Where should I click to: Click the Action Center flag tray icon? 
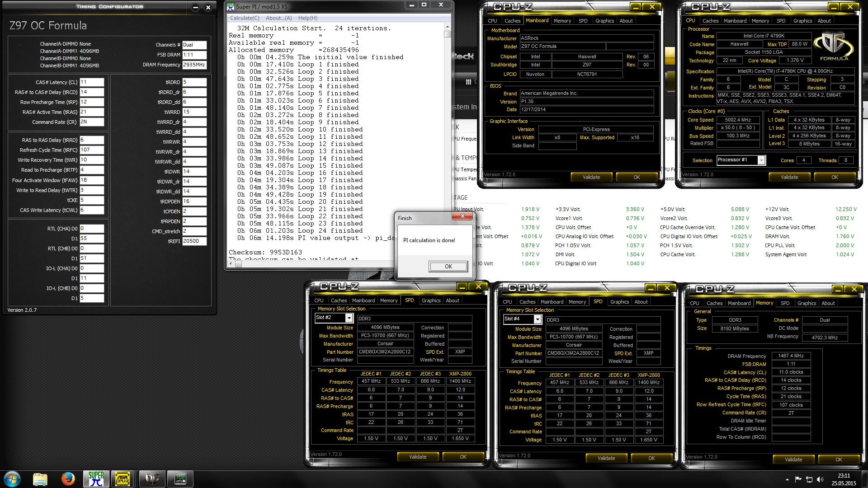(798, 479)
